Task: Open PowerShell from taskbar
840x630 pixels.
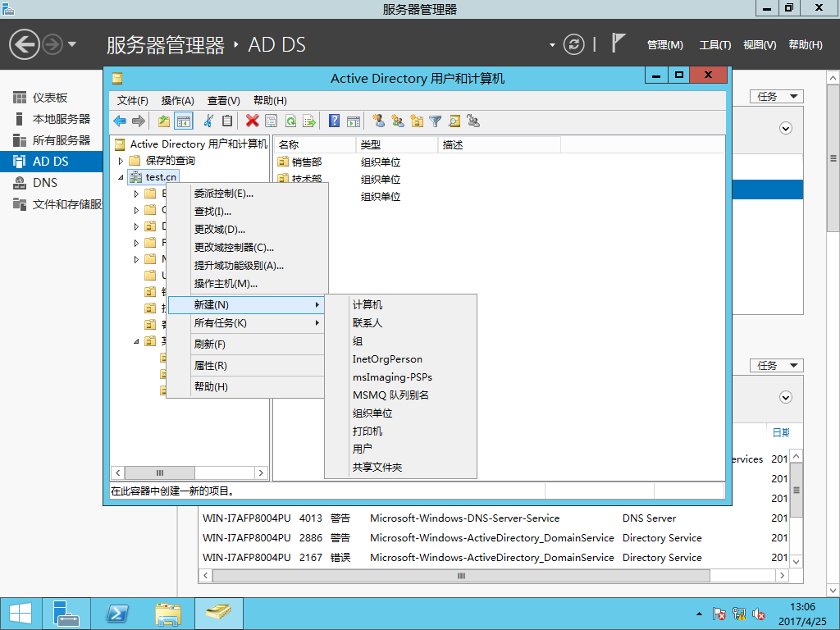Action: point(117,614)
